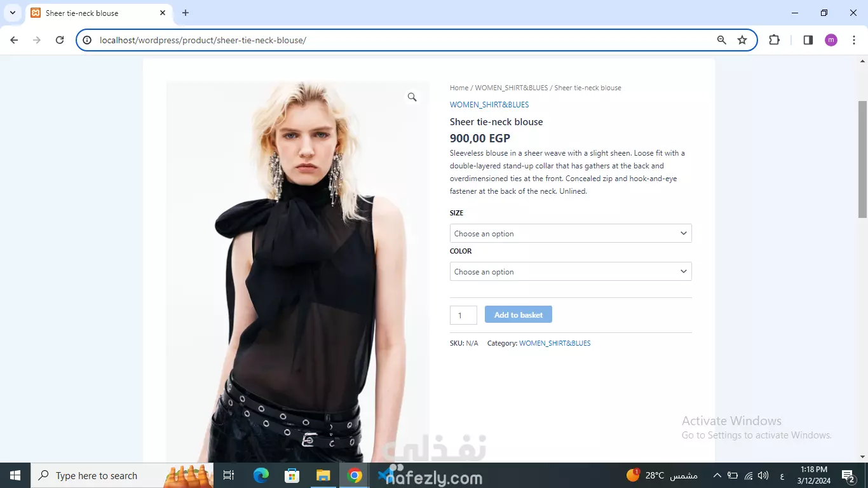Image resolution: width=868 pixels, height=488 pixels.
Task: Open File Explorer from the taskbar
Action: tap(323, 475)
